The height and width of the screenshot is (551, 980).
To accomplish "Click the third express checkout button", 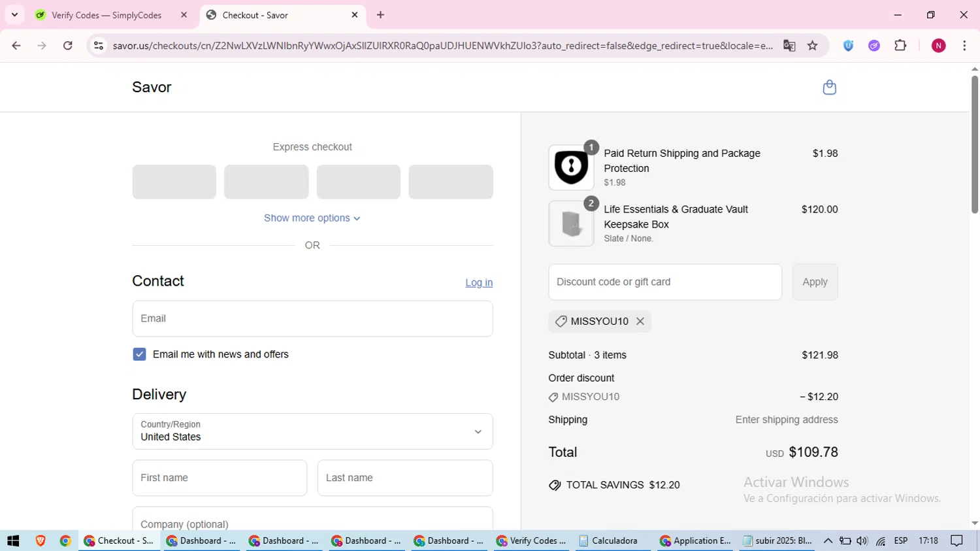I will [x=359, y=182].
